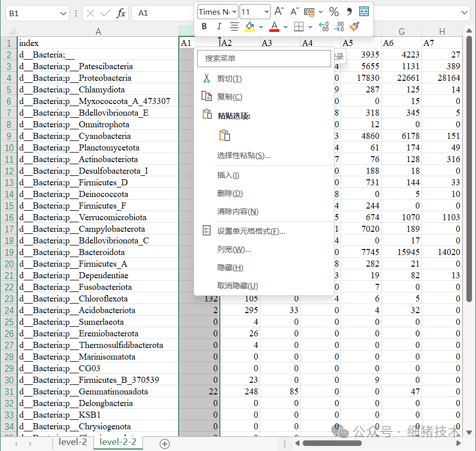This screenshot has width=476, height=451.
Task: Increase font size icon
Action: point(279,12)
